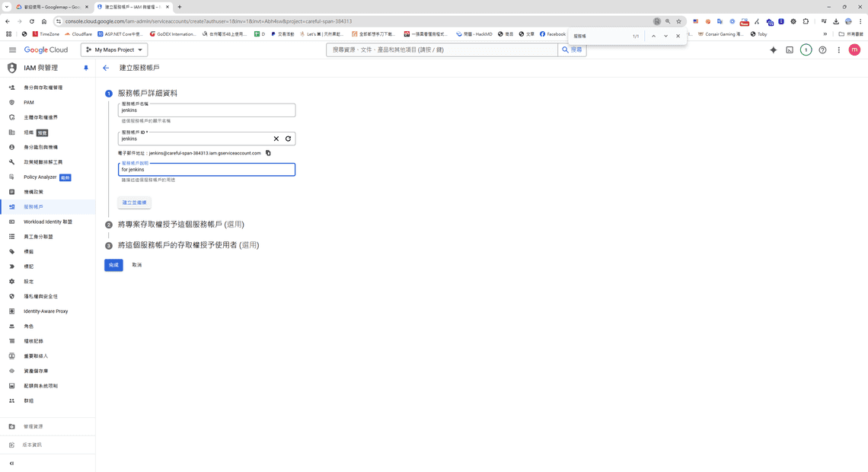Click the blue 完成 button

pos(113,264)
